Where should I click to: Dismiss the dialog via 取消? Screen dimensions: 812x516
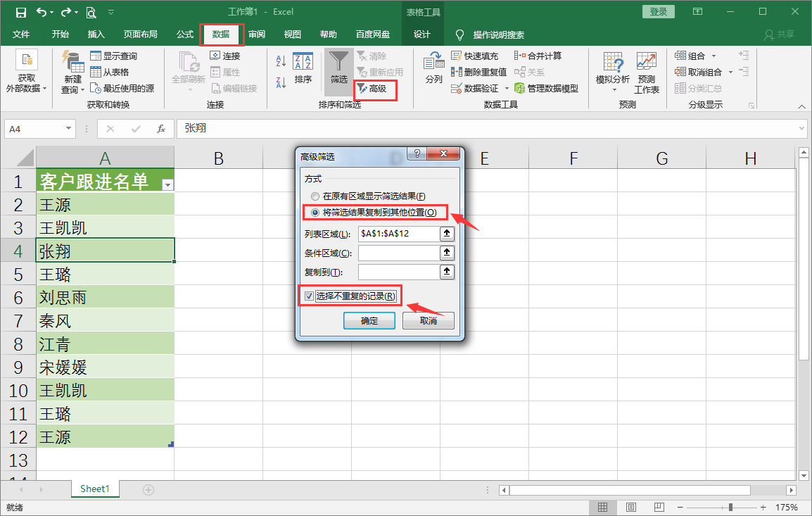pos(428,320)
